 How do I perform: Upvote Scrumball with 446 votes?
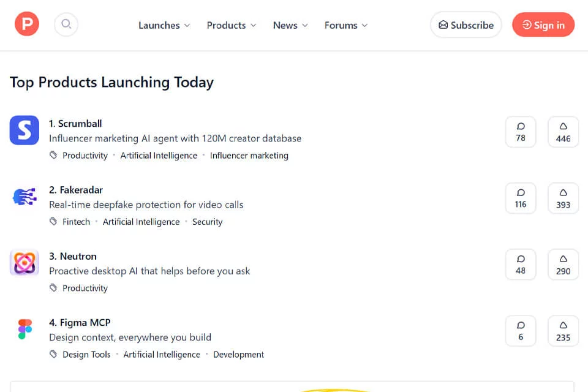click(x=563, y=132)
